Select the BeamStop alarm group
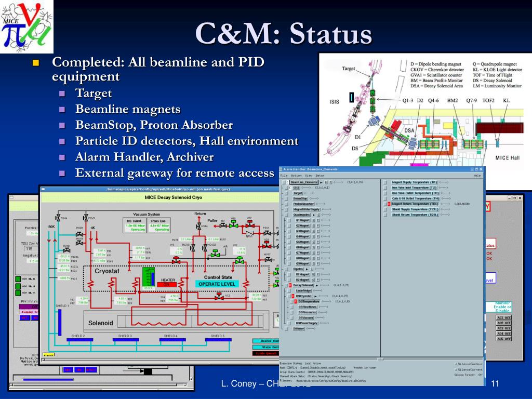The width and height of the screenshot is (532, 399). [300, 198]
